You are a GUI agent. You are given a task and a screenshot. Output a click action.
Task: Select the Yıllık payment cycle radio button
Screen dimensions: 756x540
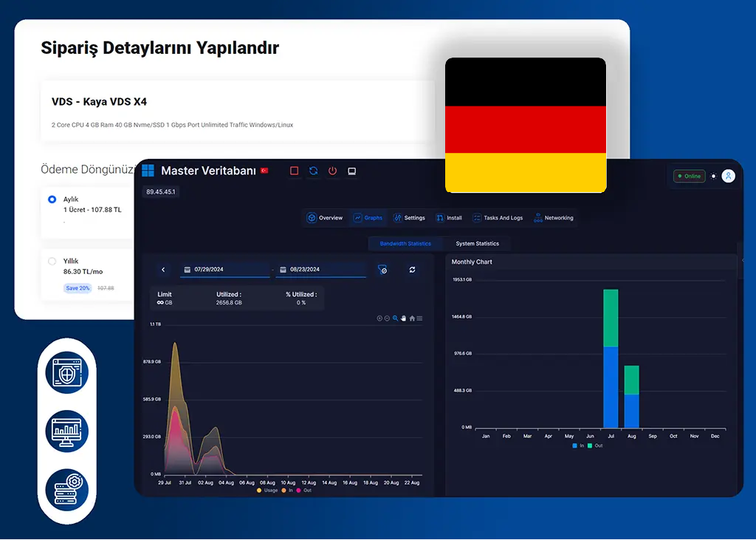point(52,261)
